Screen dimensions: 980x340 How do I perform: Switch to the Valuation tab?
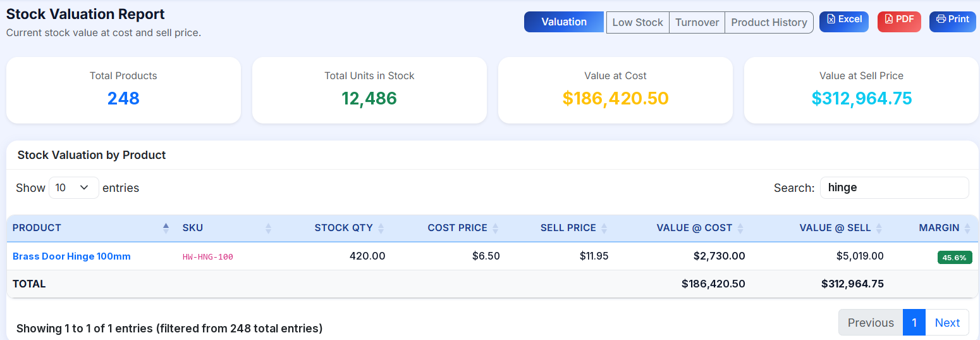pos(564,22)
